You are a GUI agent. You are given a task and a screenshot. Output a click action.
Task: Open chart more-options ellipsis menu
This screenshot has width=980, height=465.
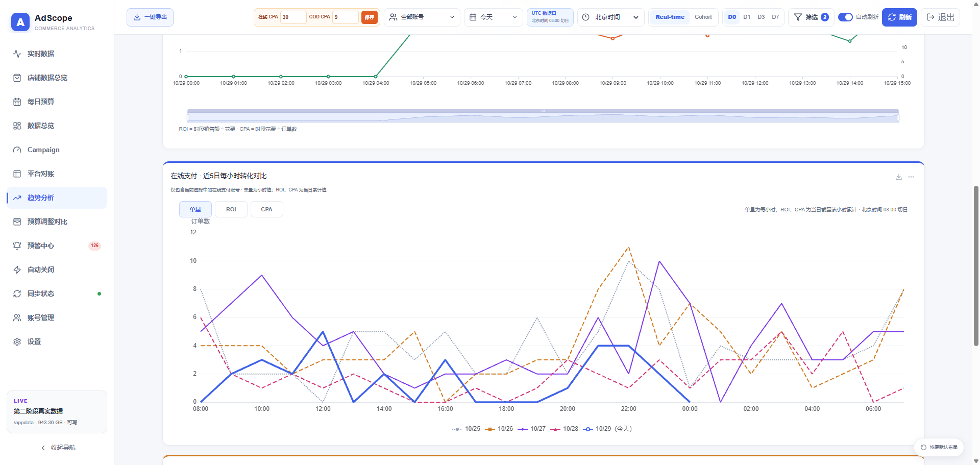tap(911, 177)
